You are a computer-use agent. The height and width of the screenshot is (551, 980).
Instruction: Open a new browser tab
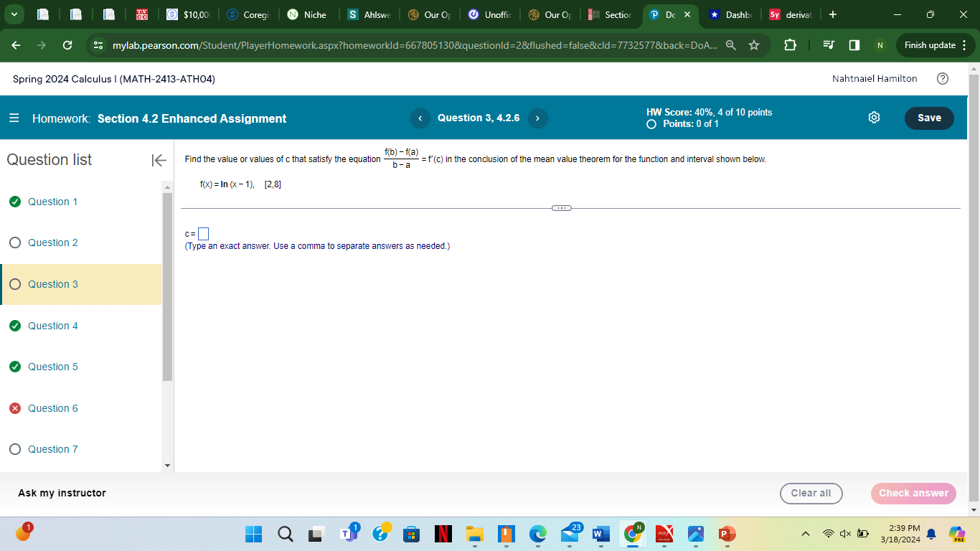[832, 14]
